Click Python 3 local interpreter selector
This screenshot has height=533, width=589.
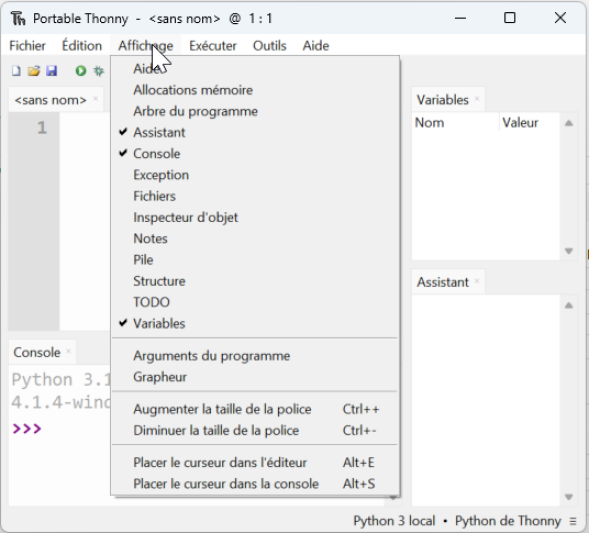click(394, 521)
